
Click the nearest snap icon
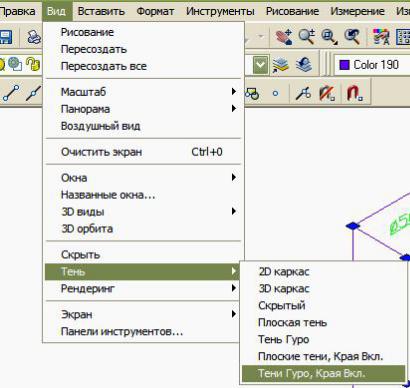tap(303, 93)
